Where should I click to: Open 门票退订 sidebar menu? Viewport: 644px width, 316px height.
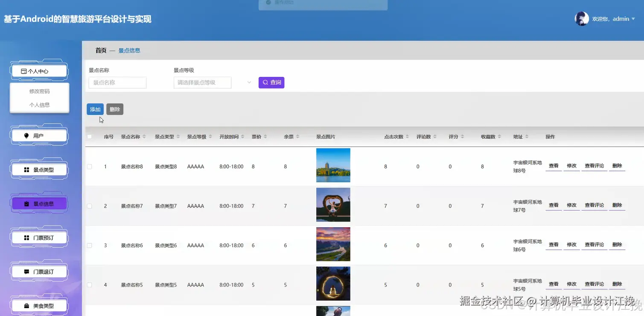(39, 272)
